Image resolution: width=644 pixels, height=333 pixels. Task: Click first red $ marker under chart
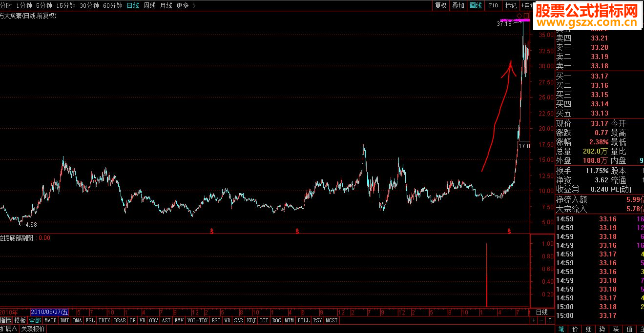[x=212, y=231]
